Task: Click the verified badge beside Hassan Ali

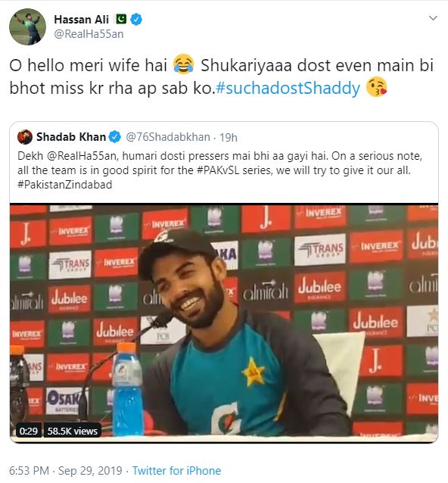Action: coord(136,20)
